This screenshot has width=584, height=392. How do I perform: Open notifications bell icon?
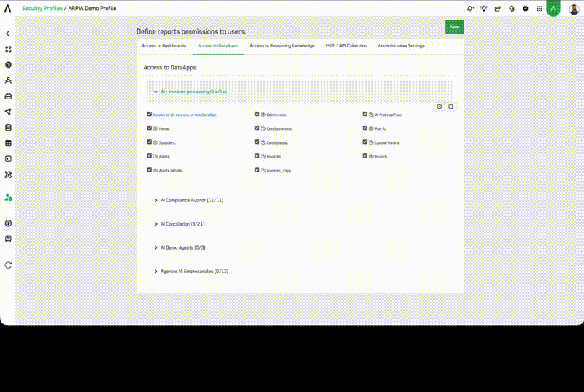pyautogui.click(x=470, y=9)
